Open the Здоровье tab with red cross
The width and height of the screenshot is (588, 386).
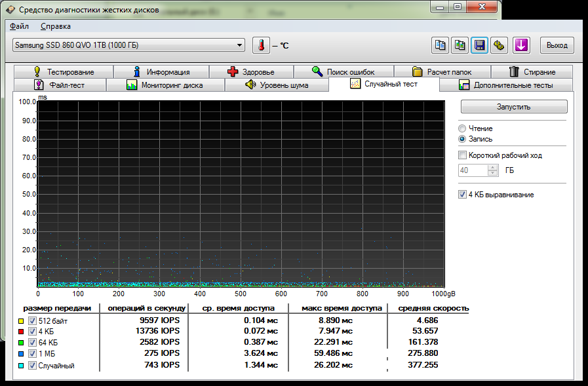coord(251,71)
